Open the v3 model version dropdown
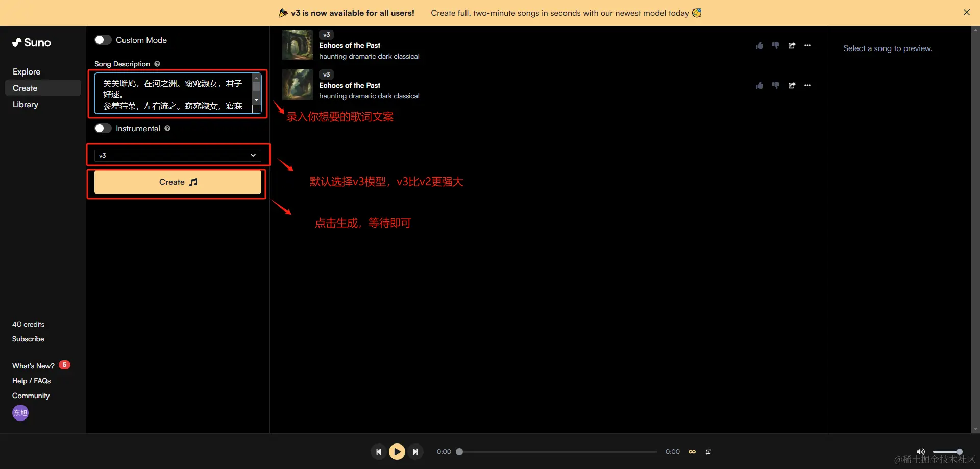This screenshot has width=980, height=469. [x=178, y=155]
